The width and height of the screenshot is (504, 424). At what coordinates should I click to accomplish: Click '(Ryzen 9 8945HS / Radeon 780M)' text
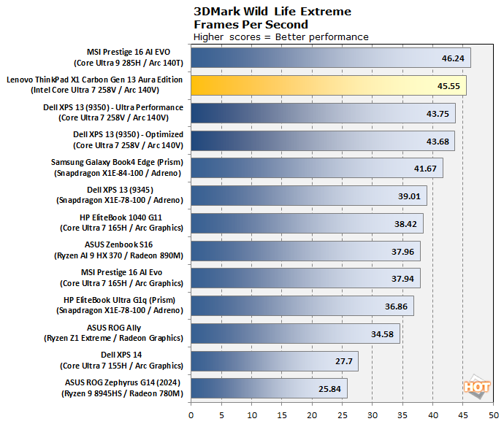pyautogui.click(x=122, y=393)
